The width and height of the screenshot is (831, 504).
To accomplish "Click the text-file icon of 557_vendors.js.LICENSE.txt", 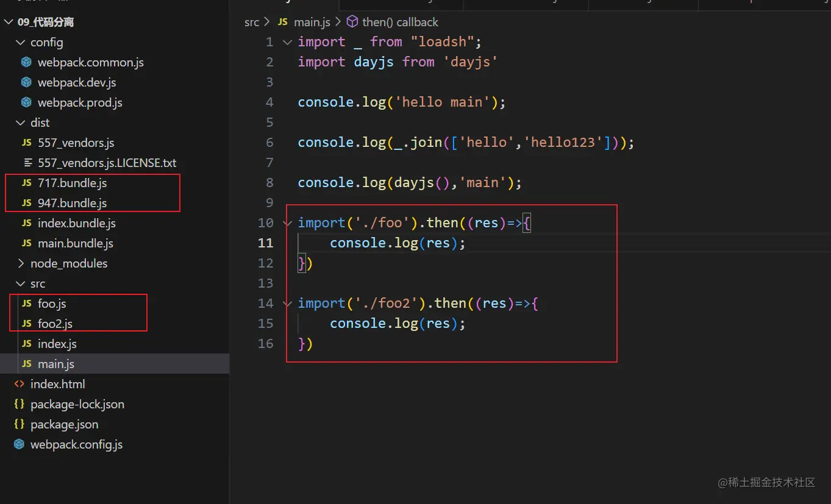I will [x=28, y=163].
